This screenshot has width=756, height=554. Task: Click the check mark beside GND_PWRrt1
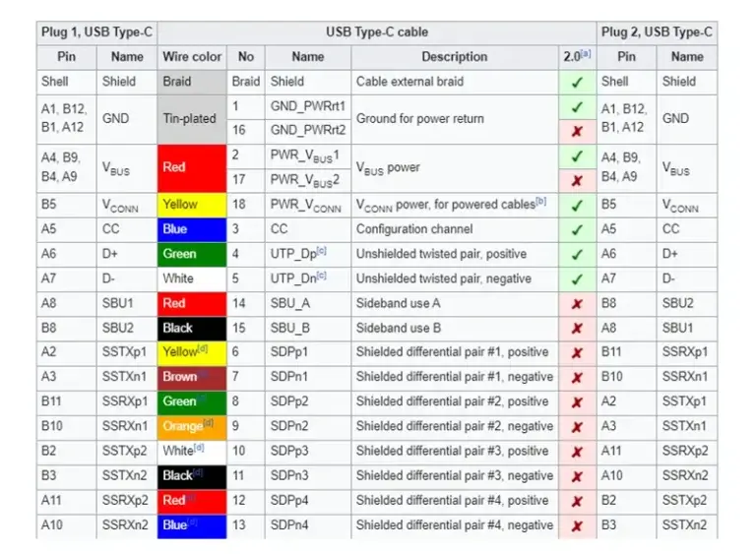click(x=577, y=107)
